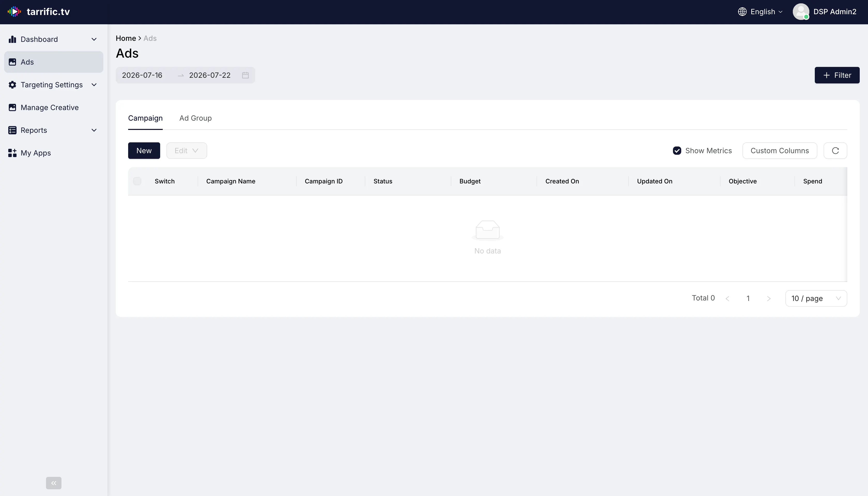The image size is (868, 496).
Task: Select page 1 in pagination
Action: (x=748, y=298)
